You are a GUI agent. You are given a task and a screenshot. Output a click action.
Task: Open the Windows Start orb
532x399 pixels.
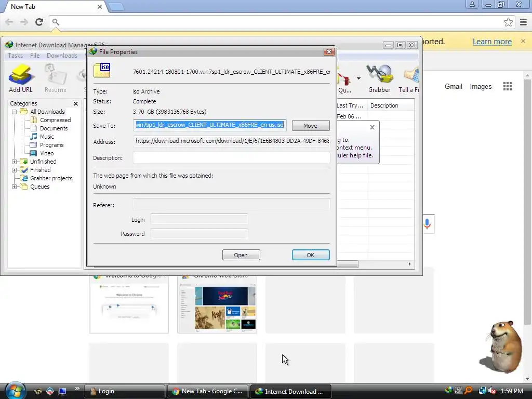click(15, 391)
